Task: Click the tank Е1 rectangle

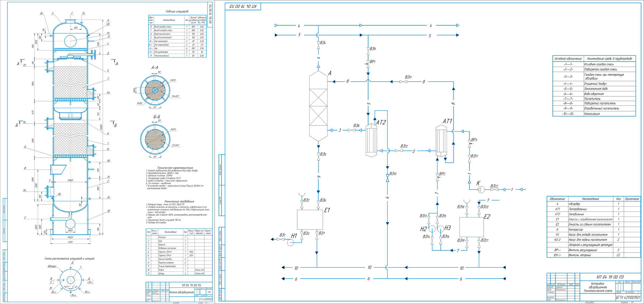Action: pos(310,220)
